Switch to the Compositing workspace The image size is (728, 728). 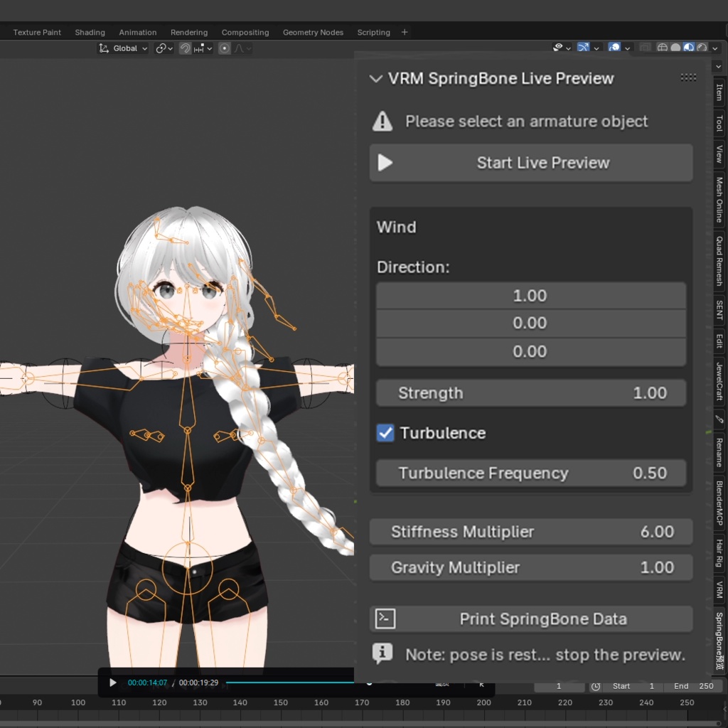point(245,33)
